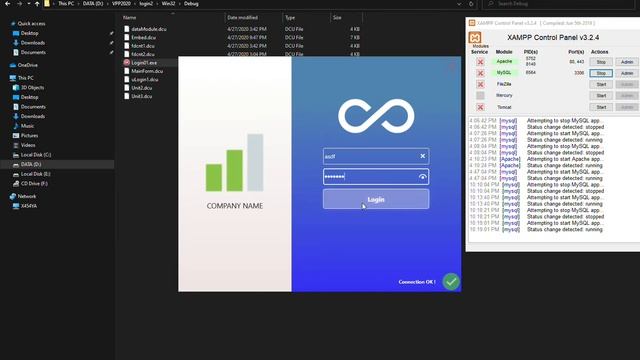
Task: Show the password with the eye icon
Action: 422,177
